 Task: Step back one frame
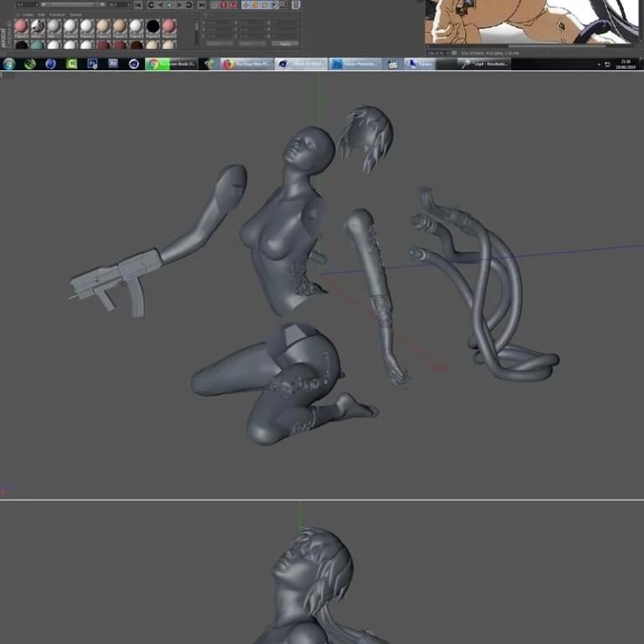(x=160, y=5)
